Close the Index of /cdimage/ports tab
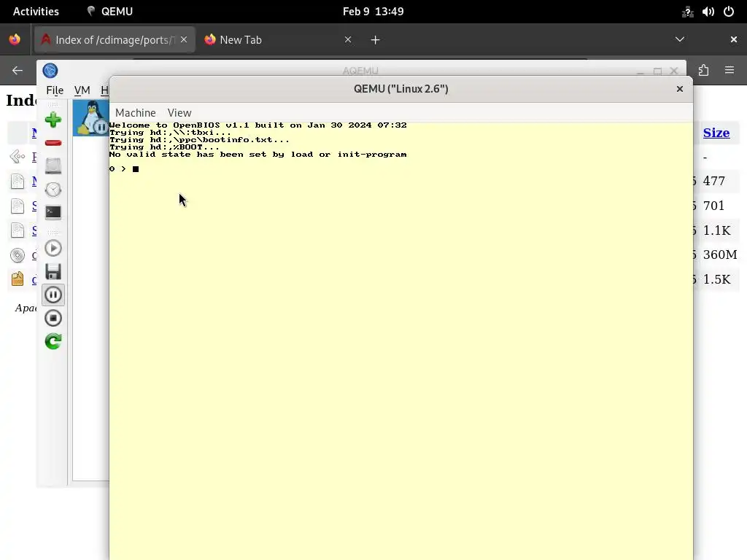 (x=184, y=39)
